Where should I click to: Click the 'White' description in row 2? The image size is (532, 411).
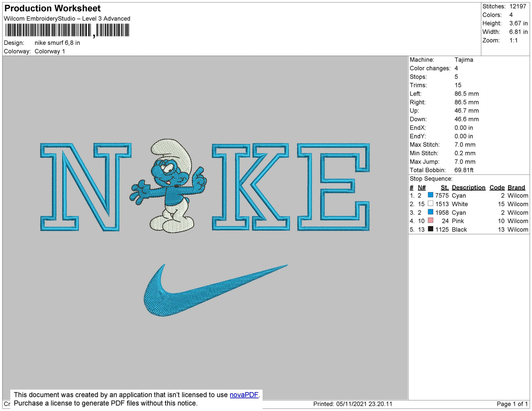click(460, 204)
